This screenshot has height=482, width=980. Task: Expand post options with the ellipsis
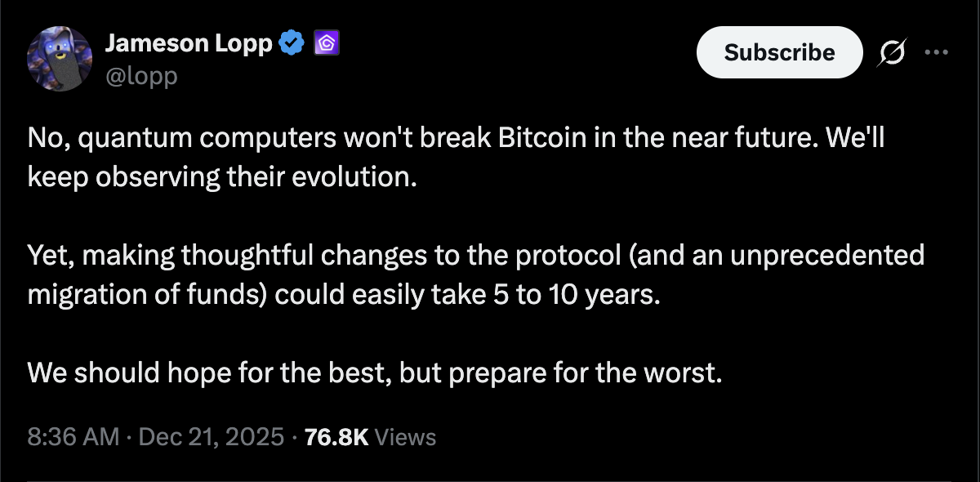[x=938, y=51]
